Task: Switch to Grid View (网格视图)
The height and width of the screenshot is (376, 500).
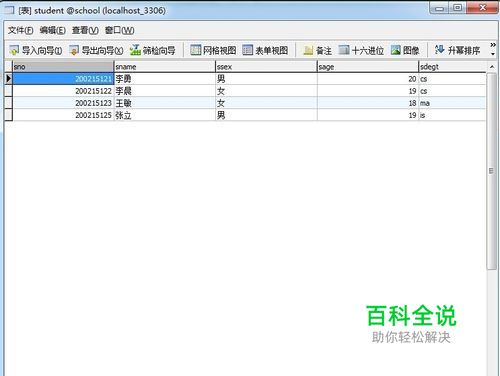Action: [213, 50]
